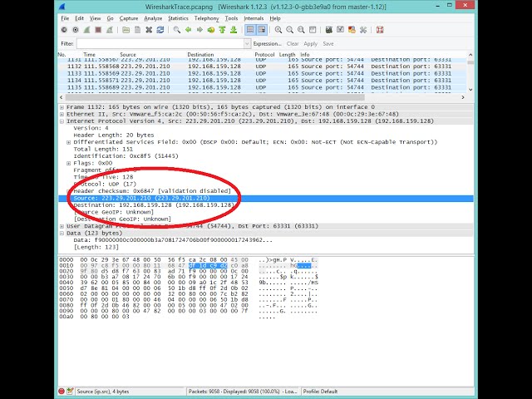This screenshot has height=399, width=532.
Task: Reload this capture file
Action: click(160, 30)
